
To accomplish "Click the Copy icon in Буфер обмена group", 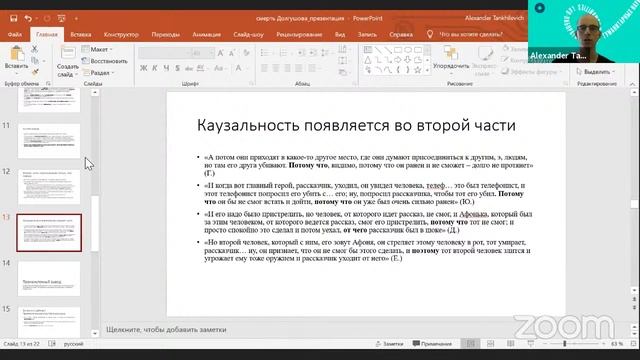I will point(35,61).
